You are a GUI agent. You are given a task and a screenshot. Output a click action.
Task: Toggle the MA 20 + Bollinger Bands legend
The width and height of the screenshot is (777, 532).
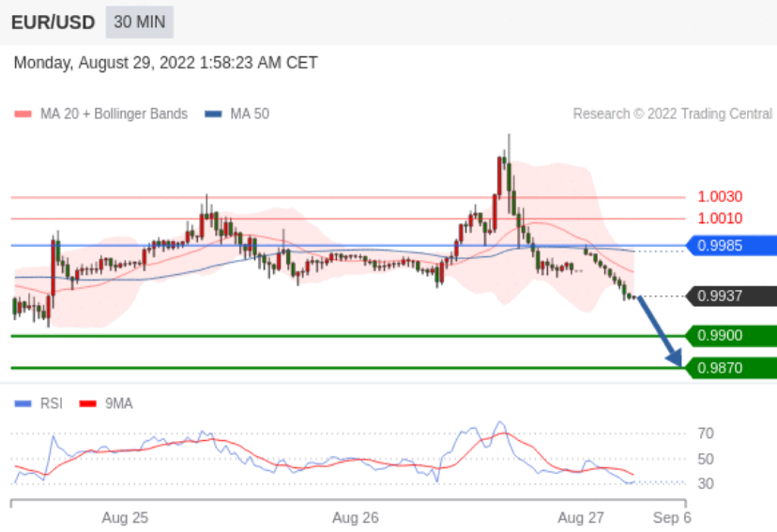click(101, 114)
